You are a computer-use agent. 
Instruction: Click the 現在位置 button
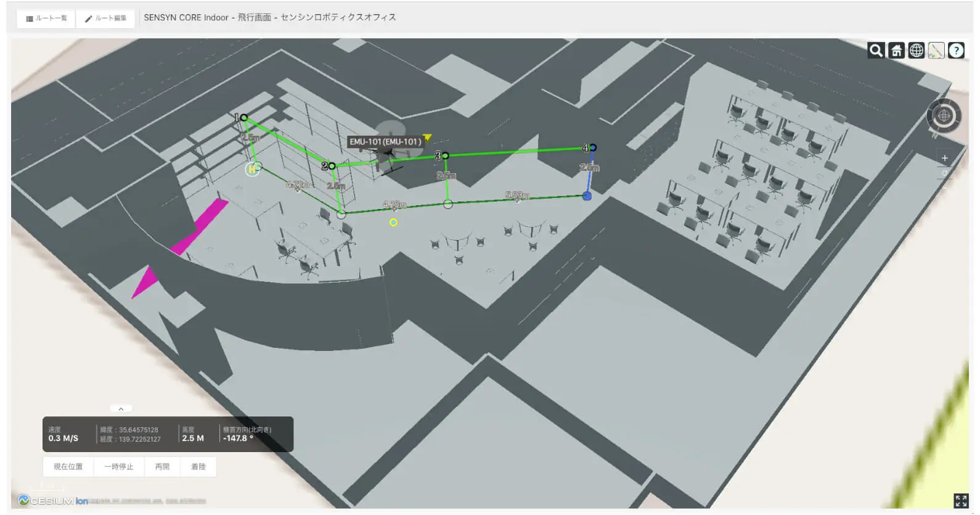[x=68, y=467]
